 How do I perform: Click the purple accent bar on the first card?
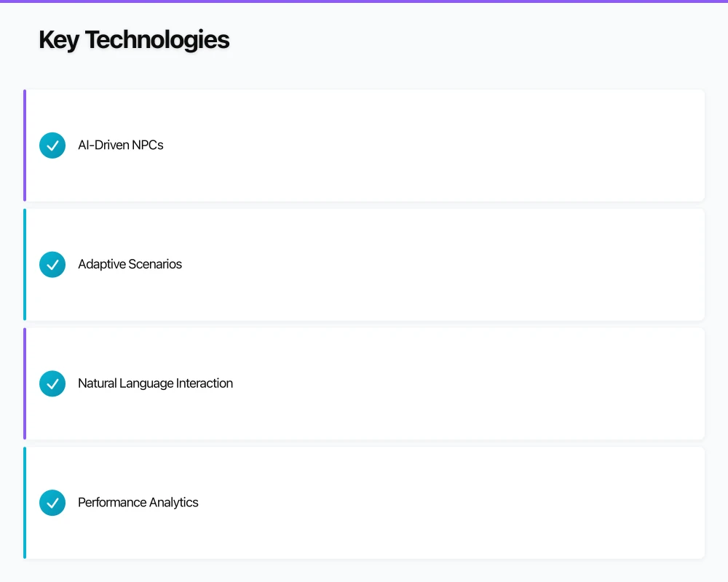pyautogui.click(x=24, y=145)
